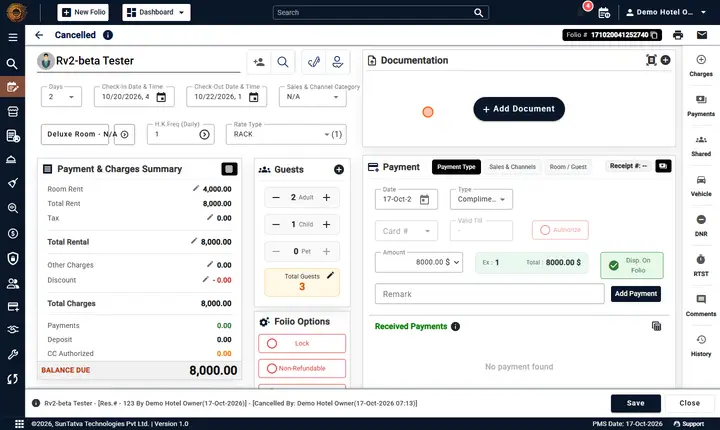Viewport: 720px width, 430px height.
Task: Open Check-In date calendar picker
Action: [161, 97]
